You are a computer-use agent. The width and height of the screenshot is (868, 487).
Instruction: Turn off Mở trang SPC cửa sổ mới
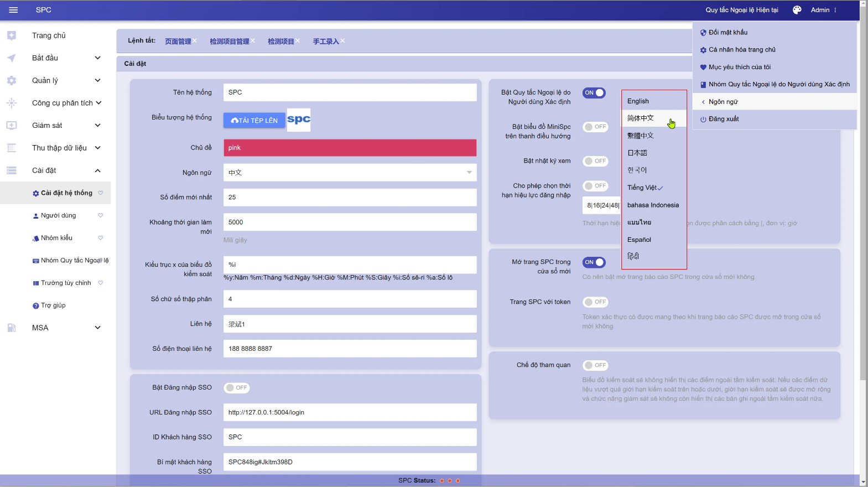pyautogui.click(x=594, y=262)
